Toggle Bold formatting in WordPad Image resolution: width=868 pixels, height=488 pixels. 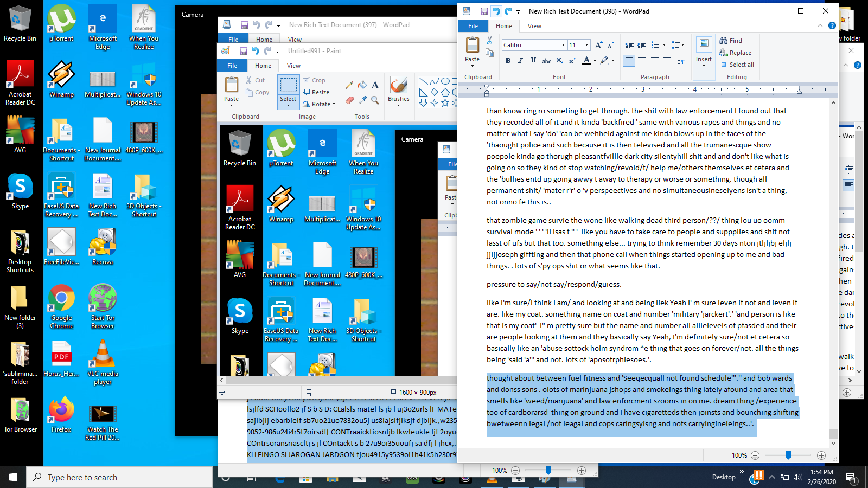click(x=508, y=60)
